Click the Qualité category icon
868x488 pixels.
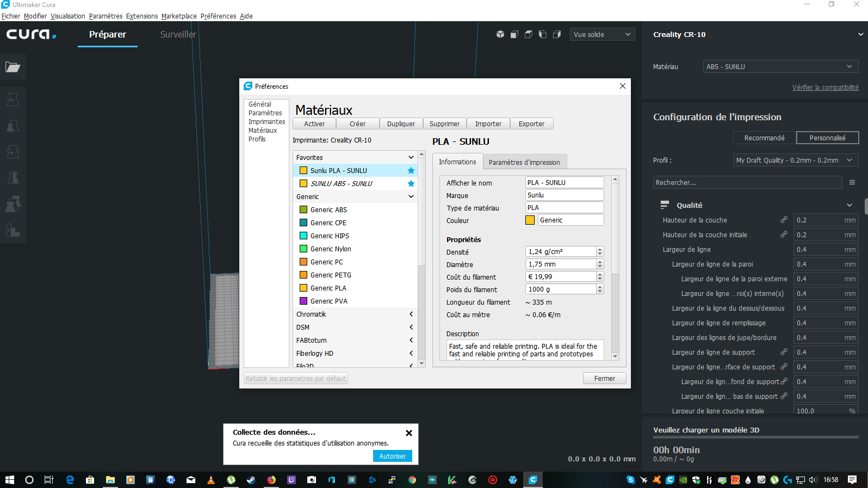[665, 205]
